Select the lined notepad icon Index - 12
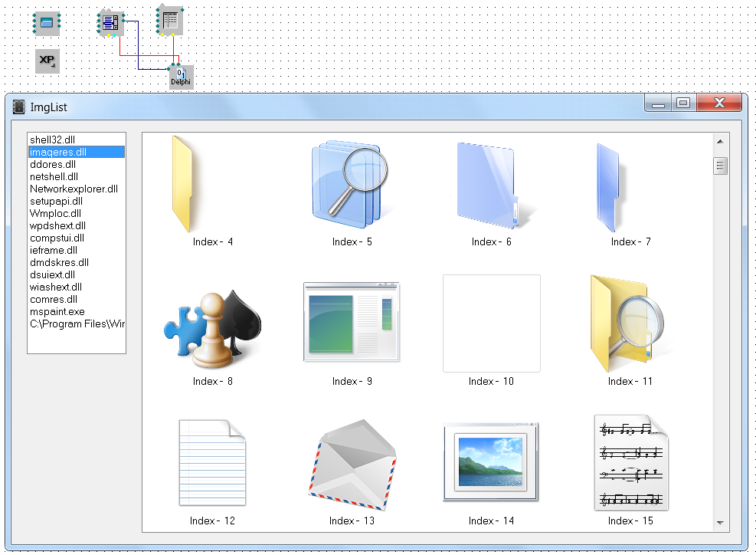 point(212,462)
